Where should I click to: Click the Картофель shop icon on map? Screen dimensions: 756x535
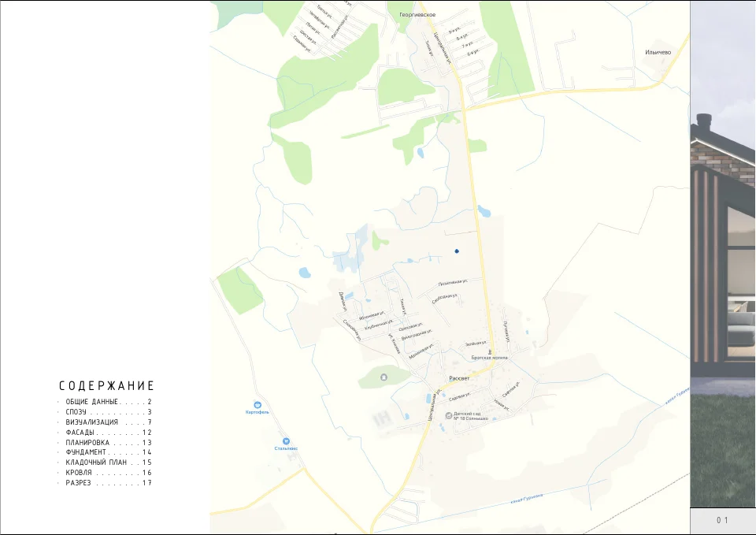(258, 405)
